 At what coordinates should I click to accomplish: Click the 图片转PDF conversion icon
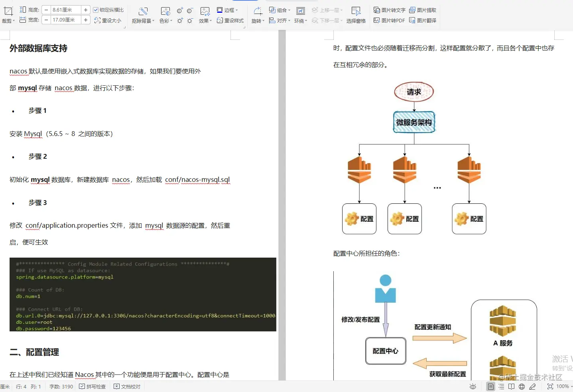[389, 20]
